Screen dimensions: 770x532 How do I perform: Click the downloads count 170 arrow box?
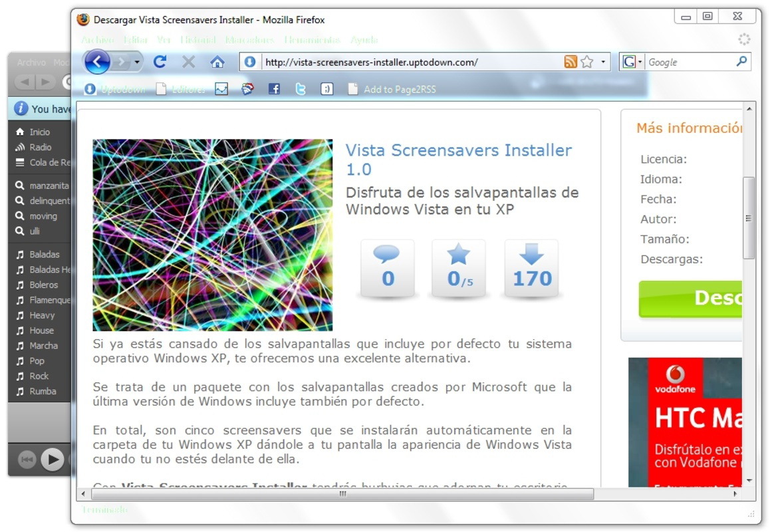531,269
